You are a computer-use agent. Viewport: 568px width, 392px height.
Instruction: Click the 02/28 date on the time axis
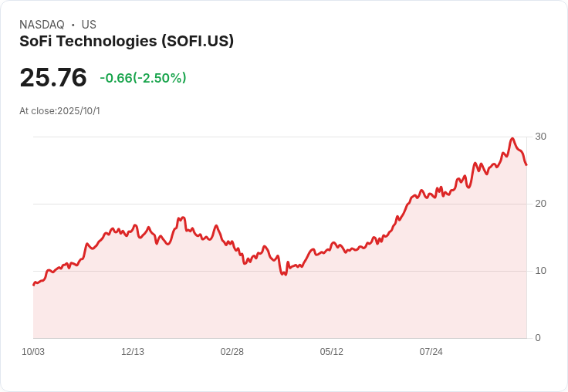232,352
